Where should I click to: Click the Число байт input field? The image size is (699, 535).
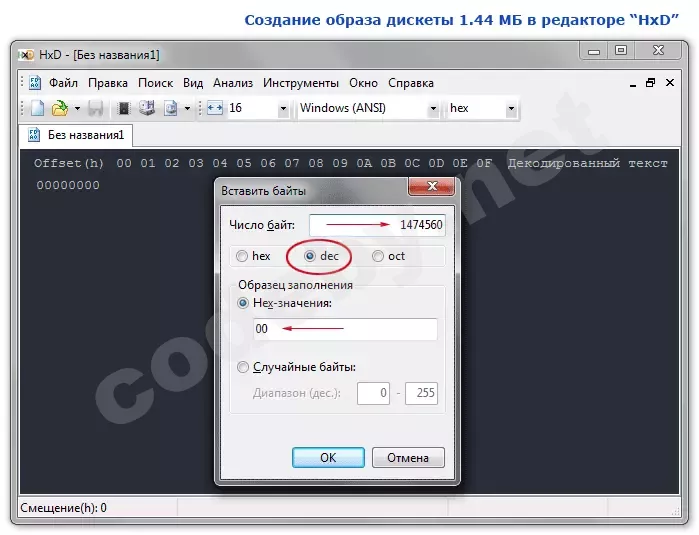[x=377, y=225]
